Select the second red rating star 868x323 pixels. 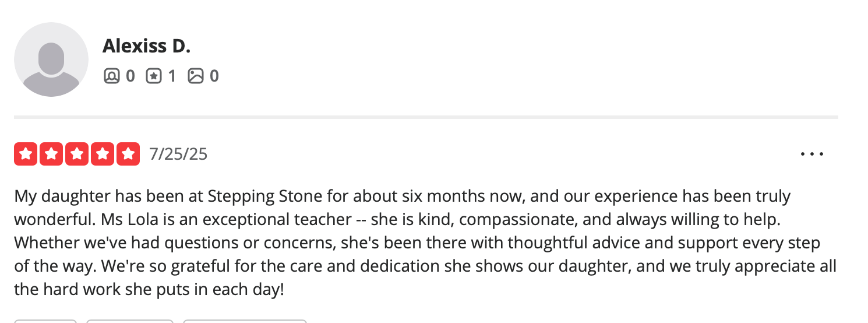tap(51, 154)
